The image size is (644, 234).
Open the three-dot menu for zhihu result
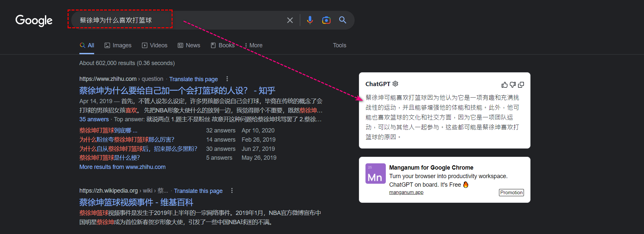click(x=227, y=79)
